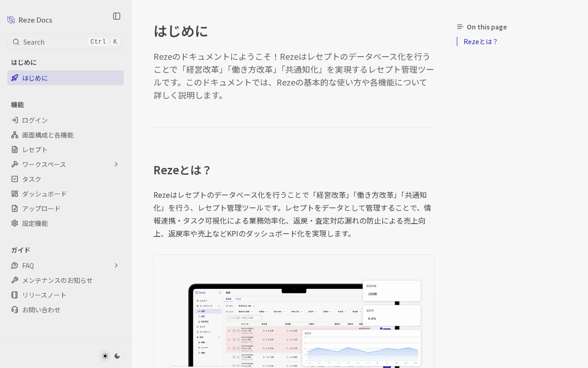Click the Reze product screenshot image
588x368 pixels.
[294, 311]
